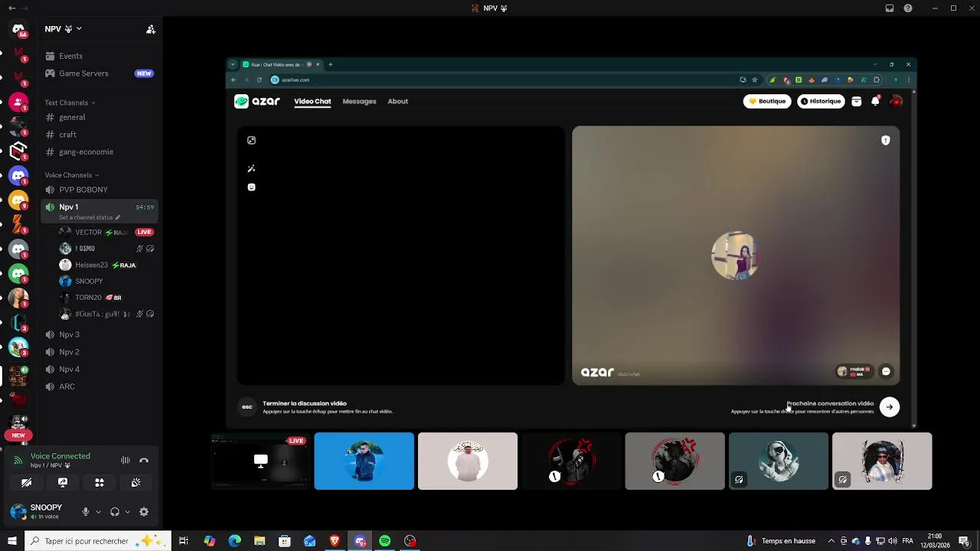Open Discord inbox icon in title bar
The width and height of the screenshot is (980, 551).
click(x=890, y=8)
